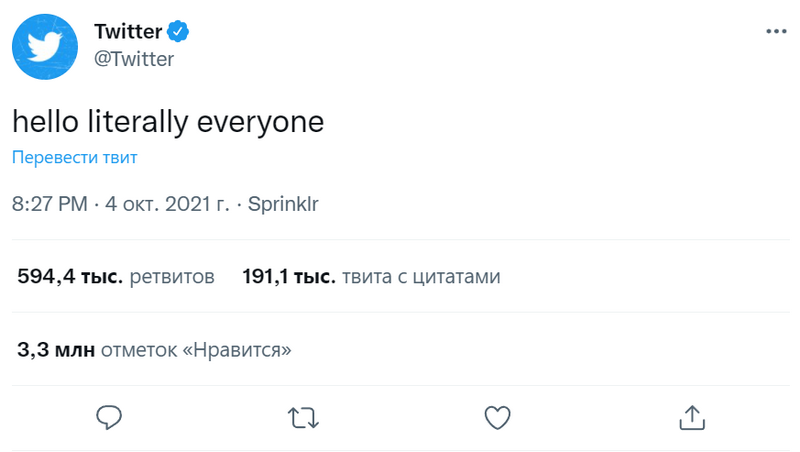Open the @Twitter handle link
This screenshot has height=452, width=800.
tap(134, 59)
